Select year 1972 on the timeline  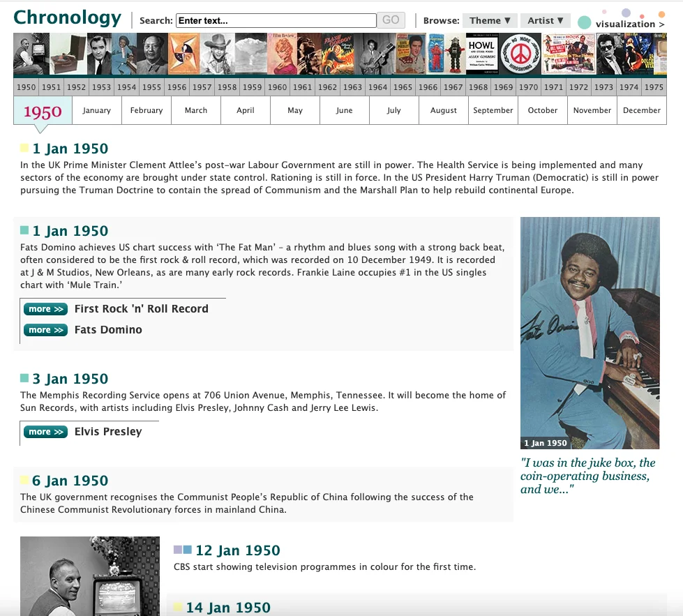click(x=579, y=87)
